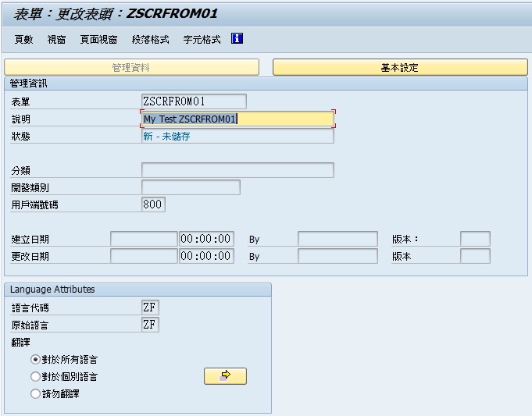Click the 用戶端號碼 field showing 800
Screen dimensions: 532x416
[x=153, y=204]
